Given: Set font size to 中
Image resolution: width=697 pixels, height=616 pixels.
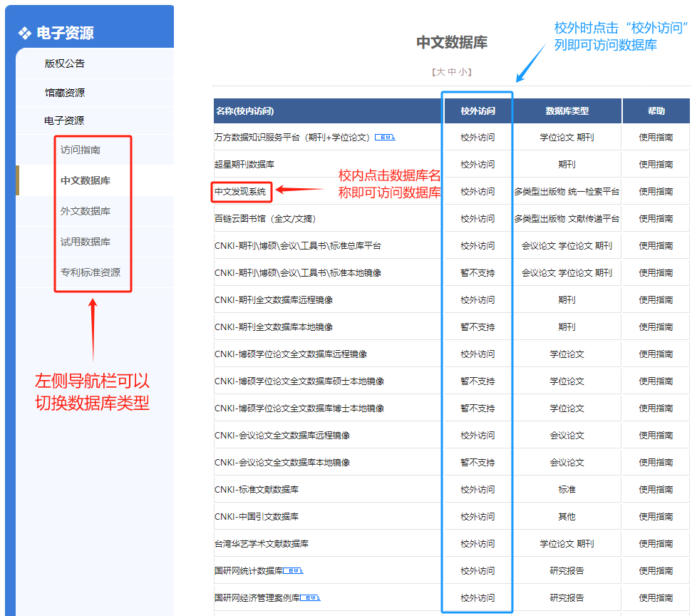Looking at the screenshot, I should click(x=452, y=72).
